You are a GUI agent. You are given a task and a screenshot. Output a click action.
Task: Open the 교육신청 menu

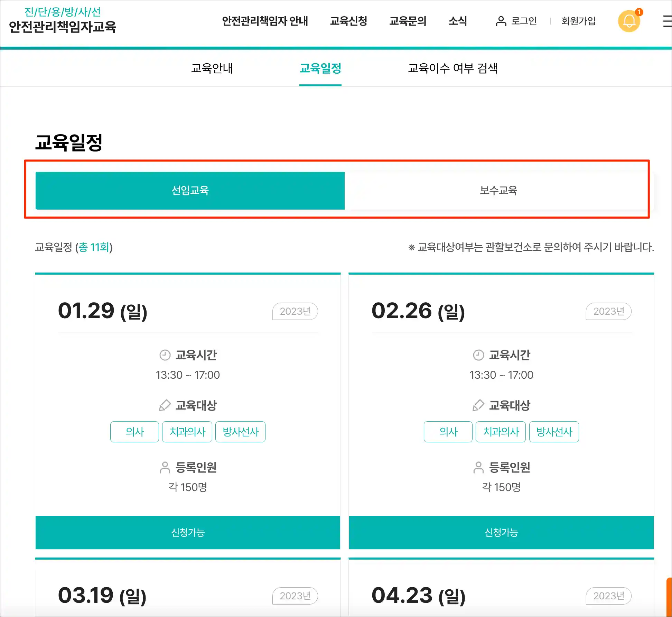(348, 21)
